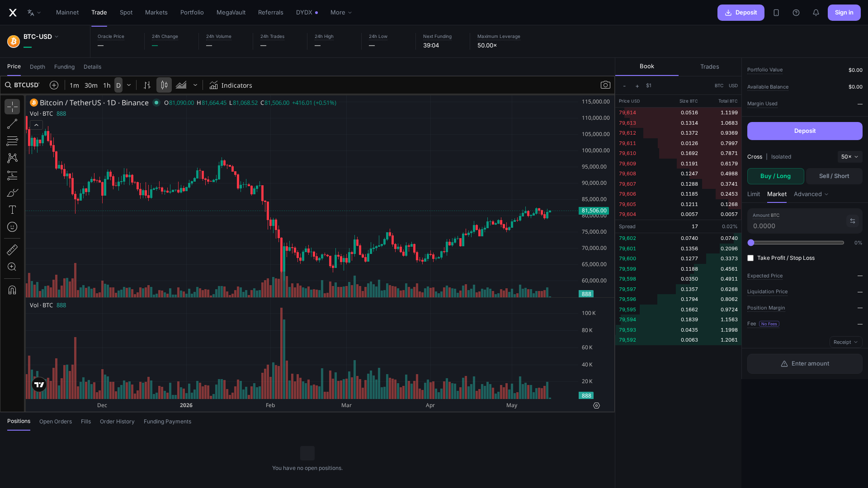Select the trend line drawing tool
Screen dimensions: 868x488
12,124
